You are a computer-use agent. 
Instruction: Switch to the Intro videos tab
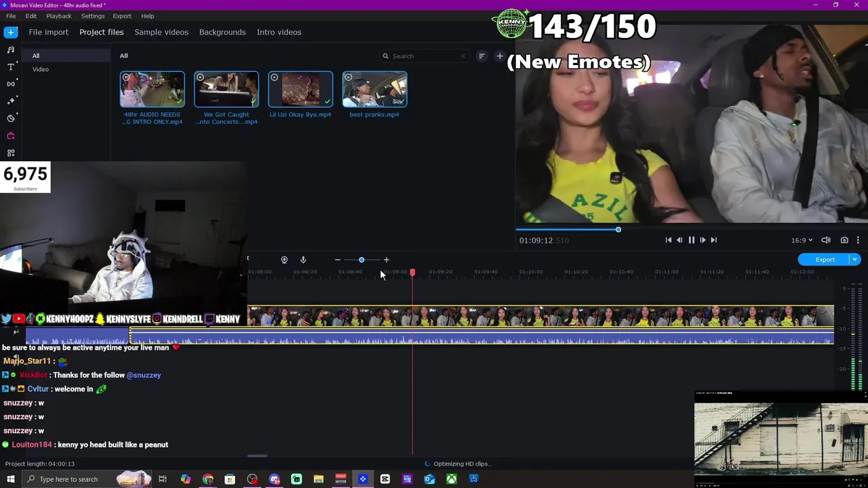pos(279,32)
